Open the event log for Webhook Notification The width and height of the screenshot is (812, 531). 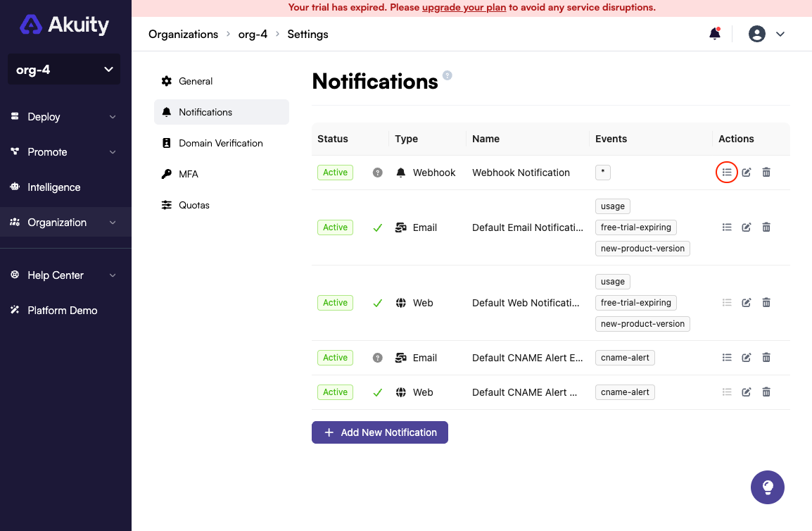pyautogui.click(x=727, y=172)
